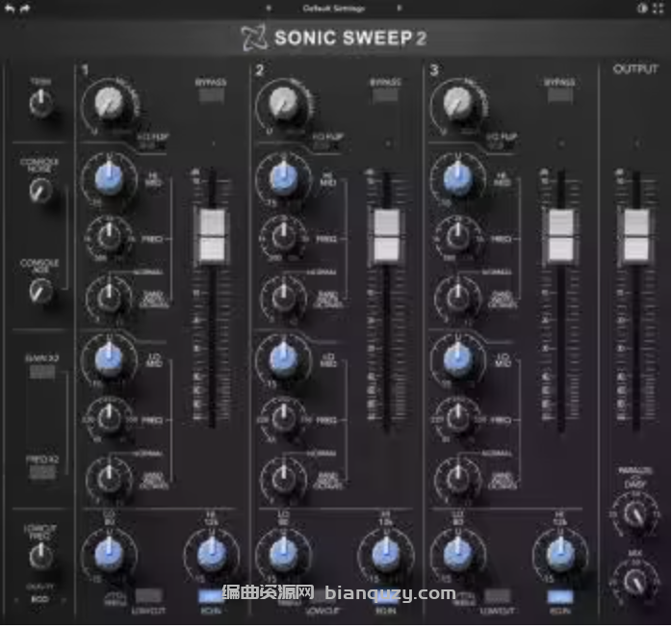Toggle the blue EQ IN button on channel 3
This screenshot has height=628, width=672.
tap(559, 596)
